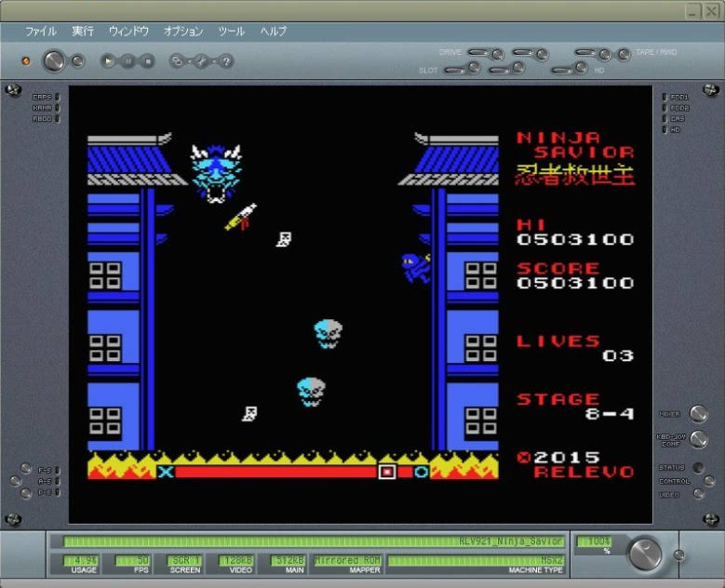Screen dimensions: 725x588
Task: Click the second SLOT cartridge knob
Action: point(518,68)
